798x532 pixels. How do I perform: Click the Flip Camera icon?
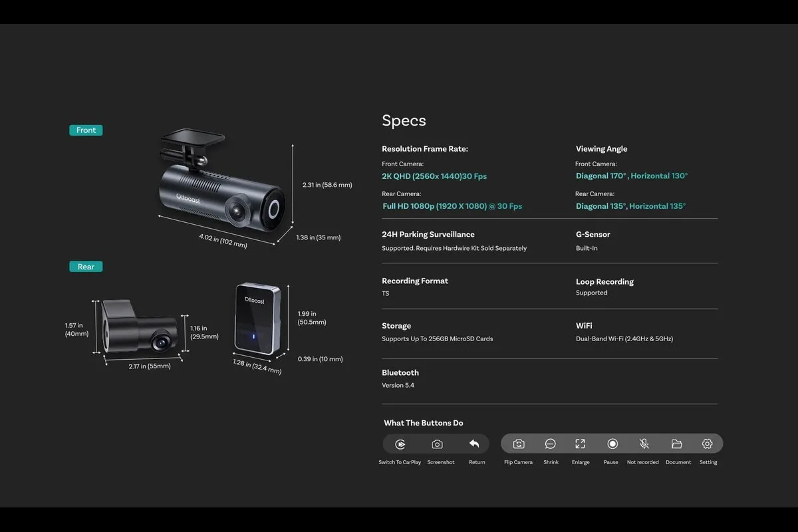point(519,444)
